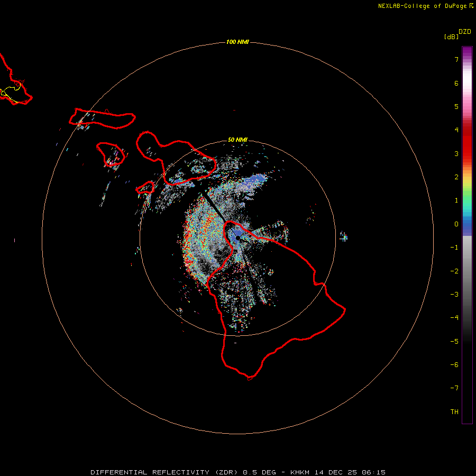
Task: Click the DZD label above the color scale
Action: click(x=465, y=32)
